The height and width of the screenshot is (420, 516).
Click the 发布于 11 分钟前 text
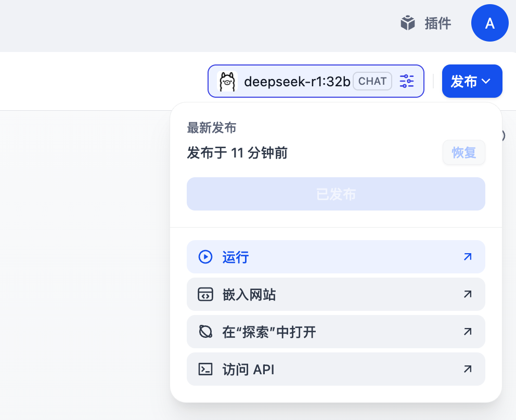[x=237, y=153]
